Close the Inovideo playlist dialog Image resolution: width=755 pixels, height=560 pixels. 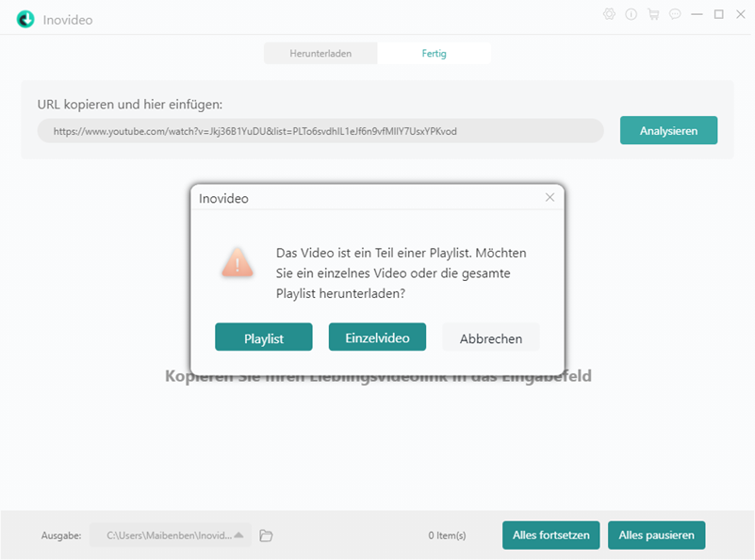coord(550,197)
